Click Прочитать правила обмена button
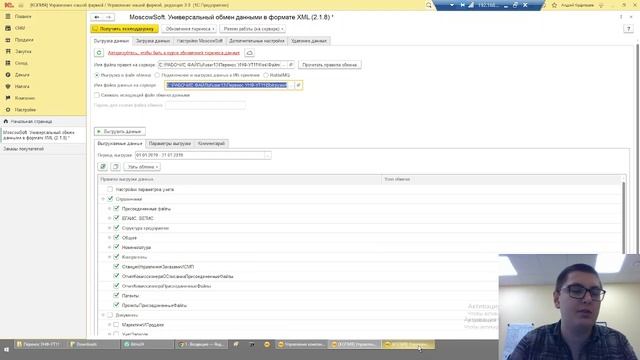This screenshot has width=640, height=360. [x=329, y=65]
